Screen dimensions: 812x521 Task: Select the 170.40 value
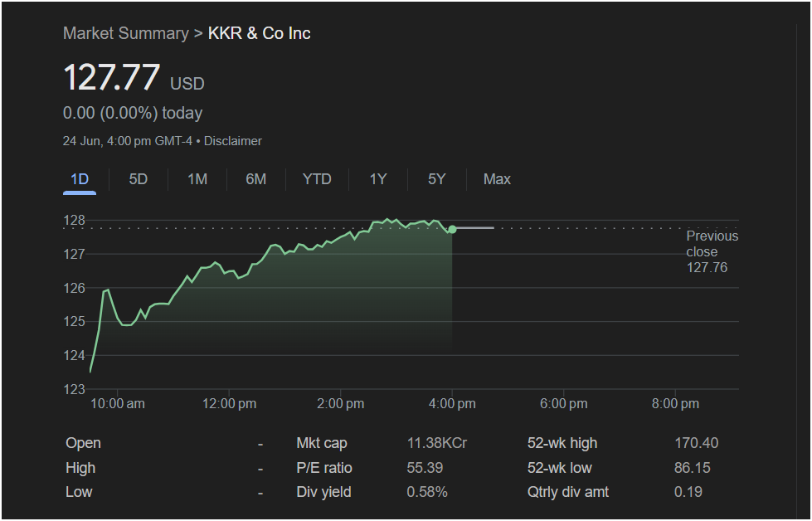[696, 443]
